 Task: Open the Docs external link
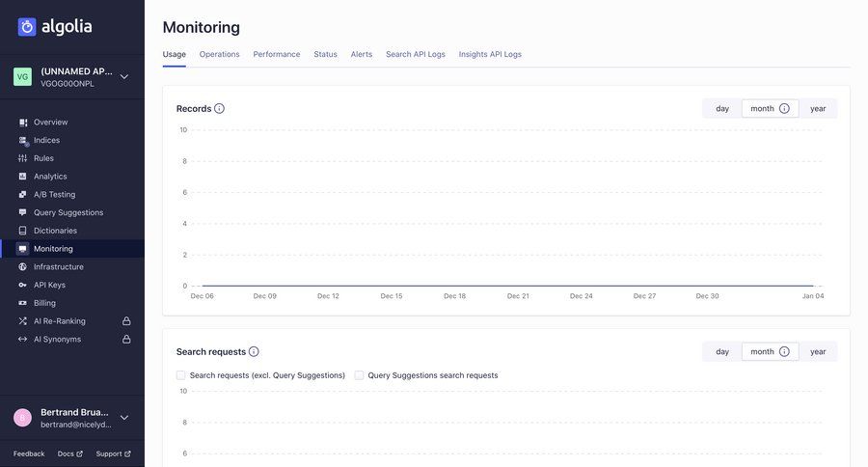click(x=69, y=453)
